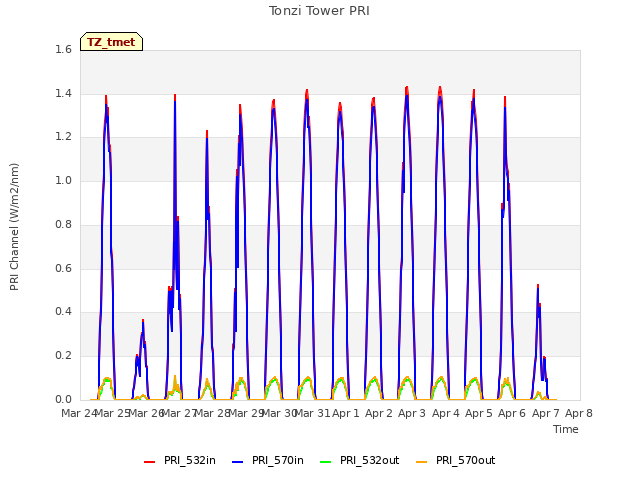Click the Apr 8 x-axis date label
Viewport: 640px width, 480px height.
[x=579, y=413]
